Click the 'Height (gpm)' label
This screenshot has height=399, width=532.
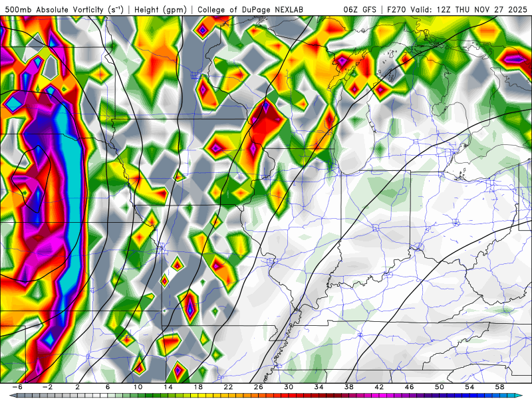click(160, 9)
